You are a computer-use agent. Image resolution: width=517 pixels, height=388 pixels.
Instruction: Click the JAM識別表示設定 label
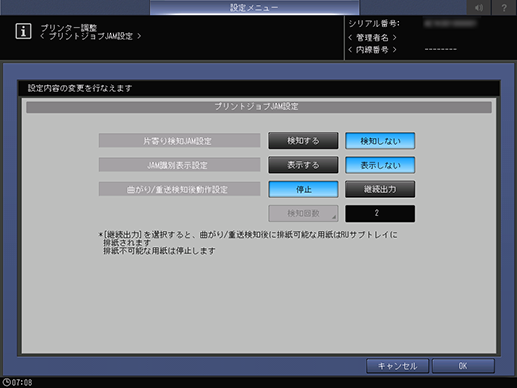[179, 165]
